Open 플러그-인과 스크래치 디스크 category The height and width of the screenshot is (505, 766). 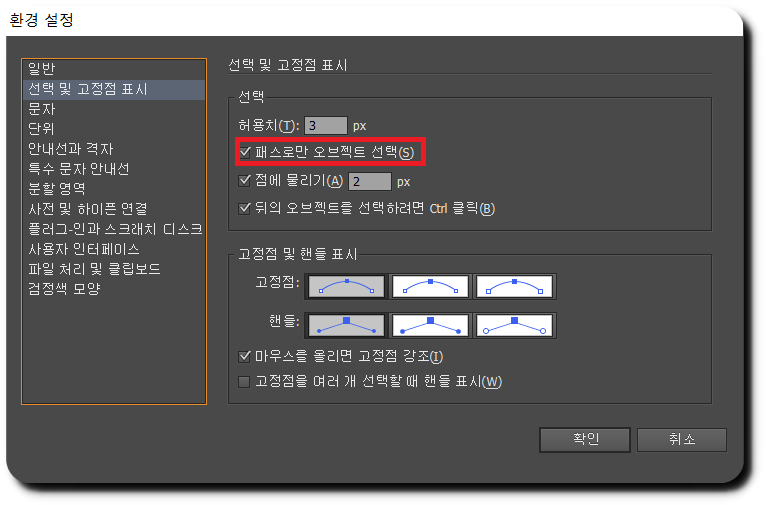click(x=114, y=229)
